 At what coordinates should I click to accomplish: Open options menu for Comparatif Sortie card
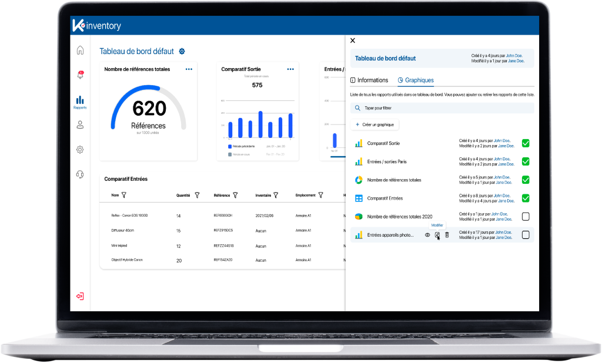tap(290, 69)
